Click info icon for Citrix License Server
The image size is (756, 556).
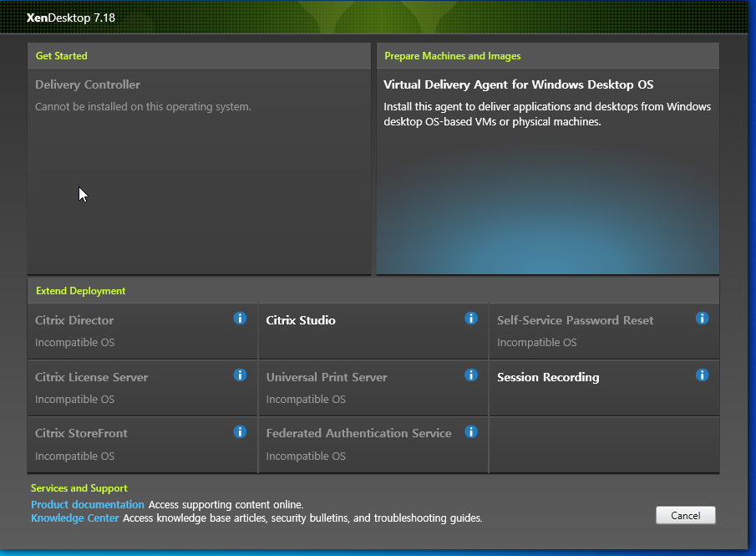click(x=240, y=375)
